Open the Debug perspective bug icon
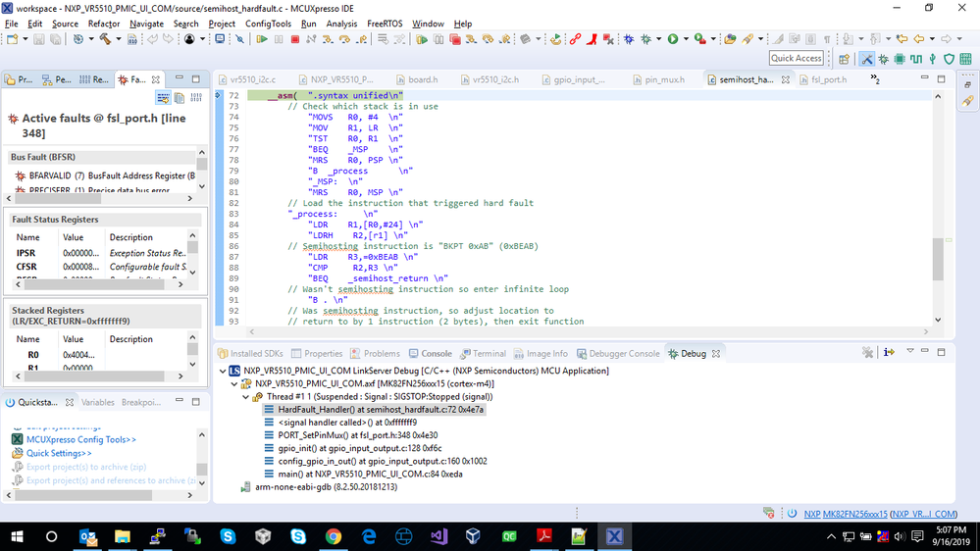 point(883,60)
